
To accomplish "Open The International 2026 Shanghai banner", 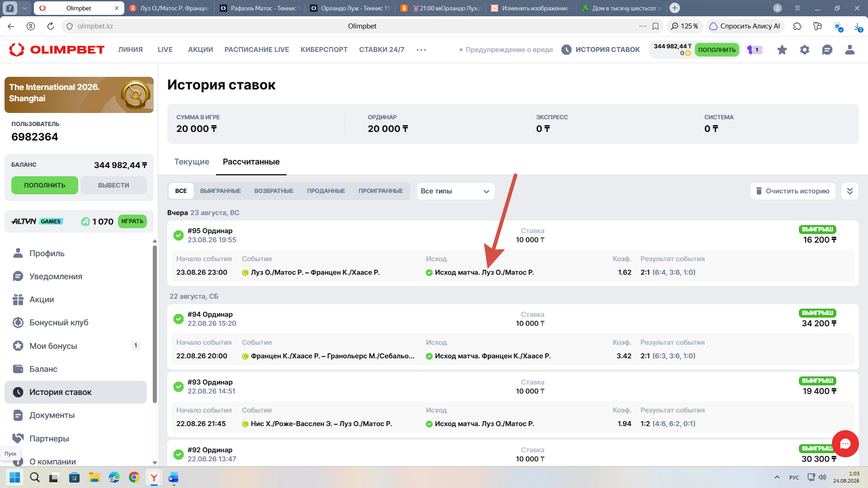I will click(x=79, y=95).
